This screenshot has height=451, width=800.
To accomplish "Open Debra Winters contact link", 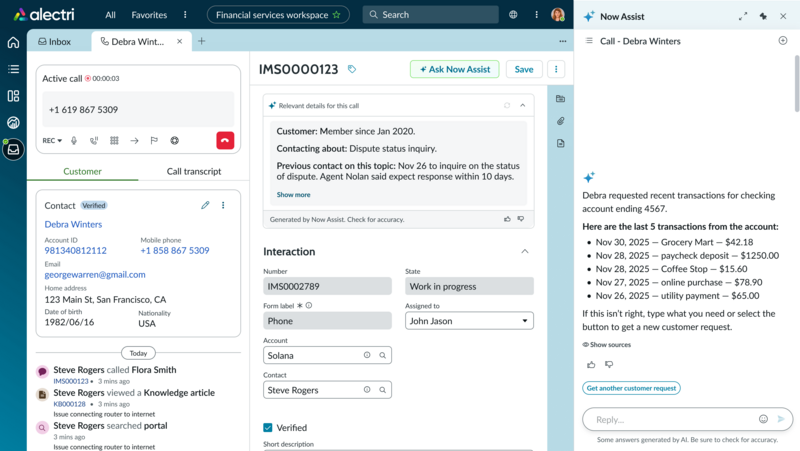I will point(73,224).
